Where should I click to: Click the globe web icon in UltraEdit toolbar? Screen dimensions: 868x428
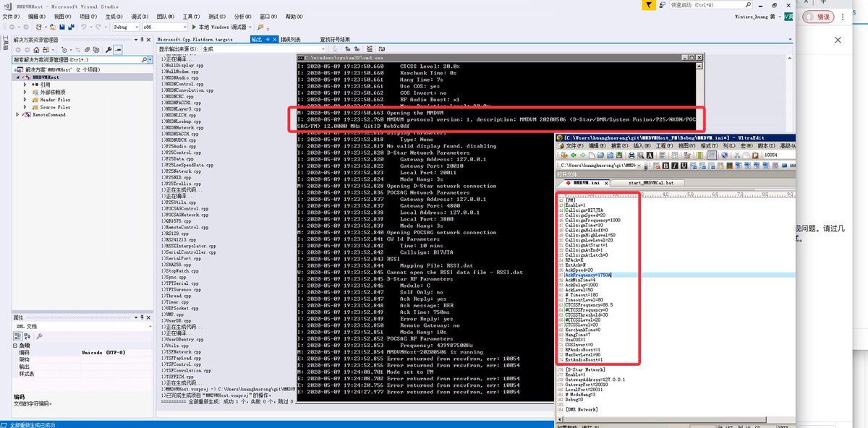pos(725,155)
